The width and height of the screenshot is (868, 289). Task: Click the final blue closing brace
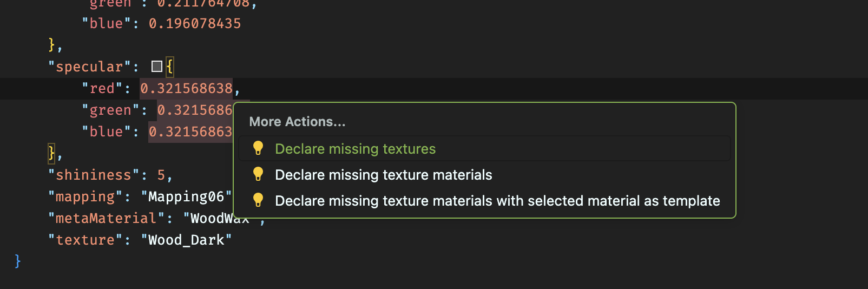(x=18, y=261)
